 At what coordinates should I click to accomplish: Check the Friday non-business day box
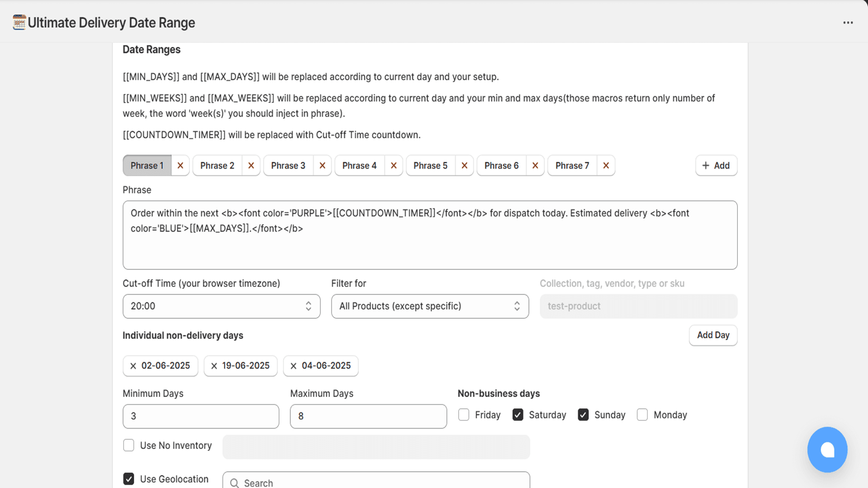pyautogui.click(x=464, y=415)
